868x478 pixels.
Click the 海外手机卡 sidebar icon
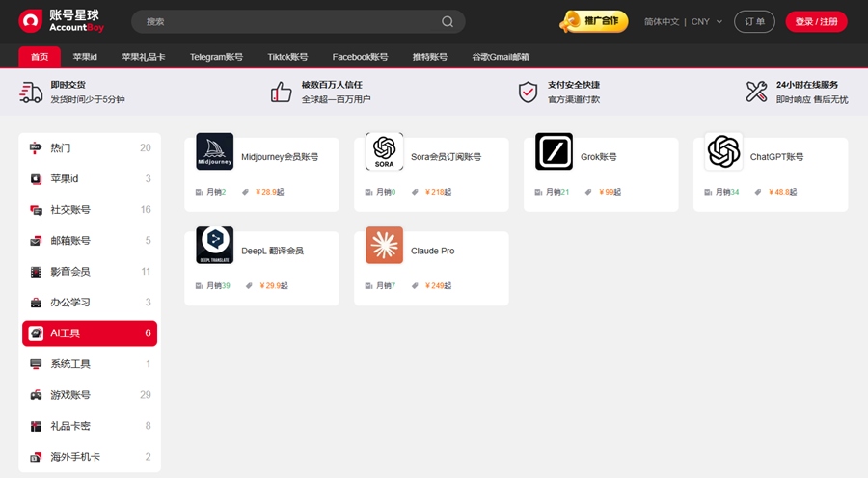tap(36, 457)
